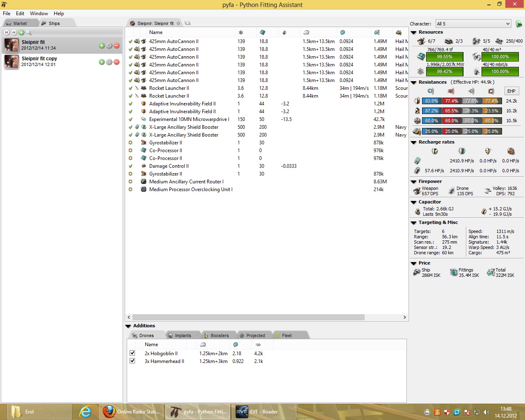Toggle the state checkmark of the first X-Large Ancillary Shield Booster
525x420 pixels.
click(x=130, y=127)
